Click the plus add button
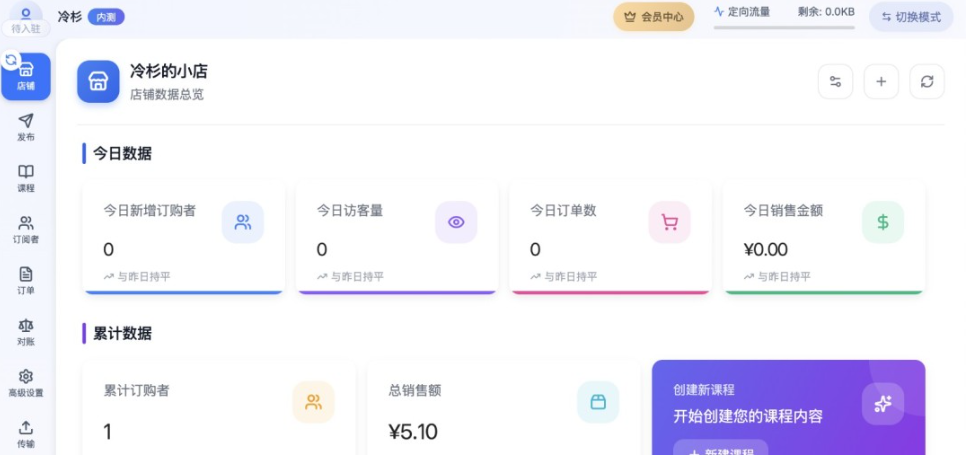The width and height of the screenshot is (966, 469). [x=881, y=81]
